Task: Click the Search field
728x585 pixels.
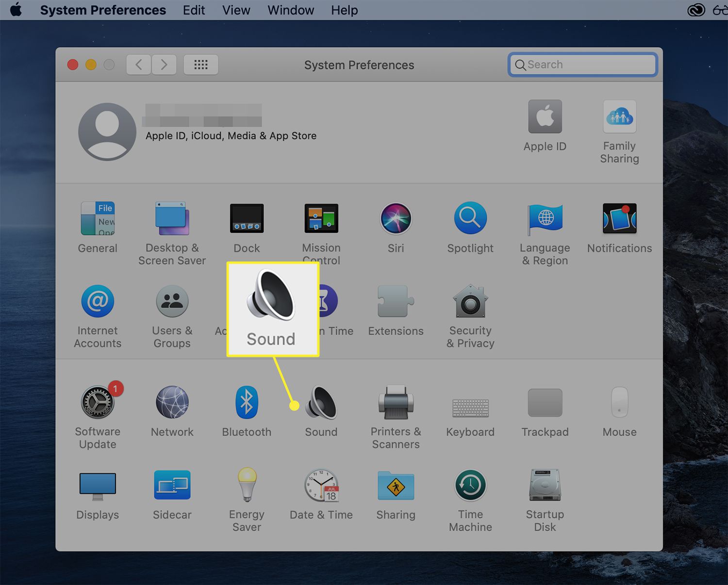Action: [583, 65]
